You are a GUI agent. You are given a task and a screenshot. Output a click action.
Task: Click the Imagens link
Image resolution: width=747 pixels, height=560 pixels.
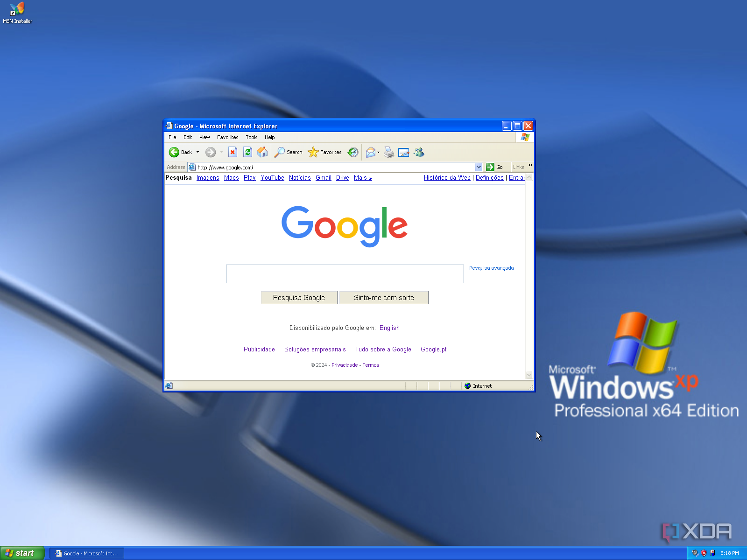(x=208, y=178)
